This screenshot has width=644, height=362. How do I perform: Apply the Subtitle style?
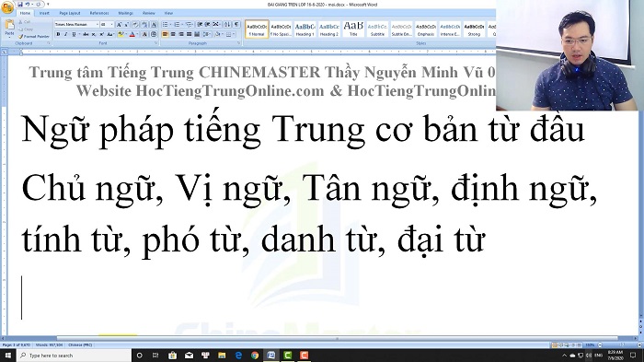pyautogui.click(x=377, y=29)
